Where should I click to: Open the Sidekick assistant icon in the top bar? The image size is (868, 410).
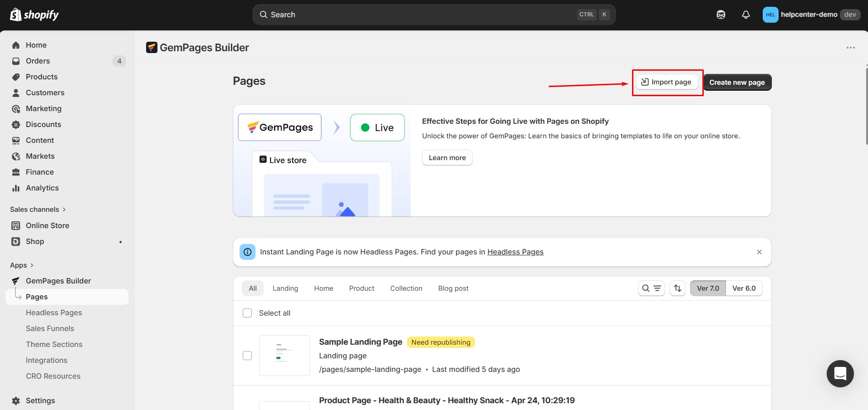click(721, 15)
